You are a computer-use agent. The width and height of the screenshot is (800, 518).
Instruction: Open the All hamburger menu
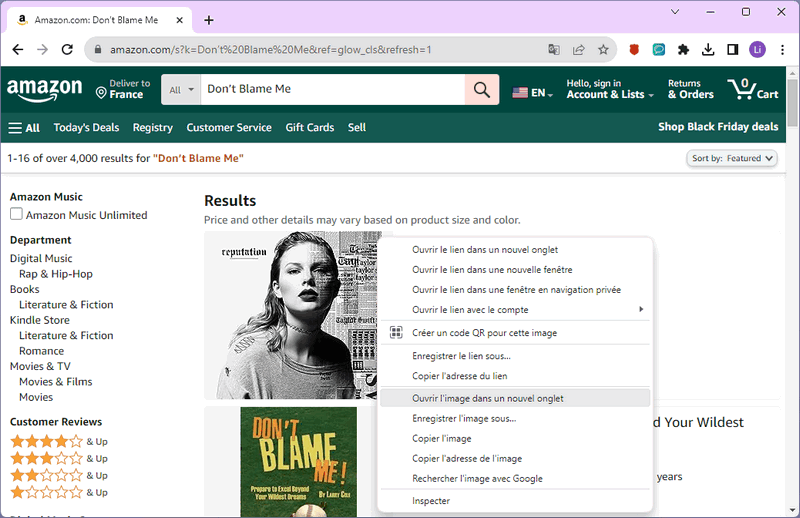coord(24,128)
